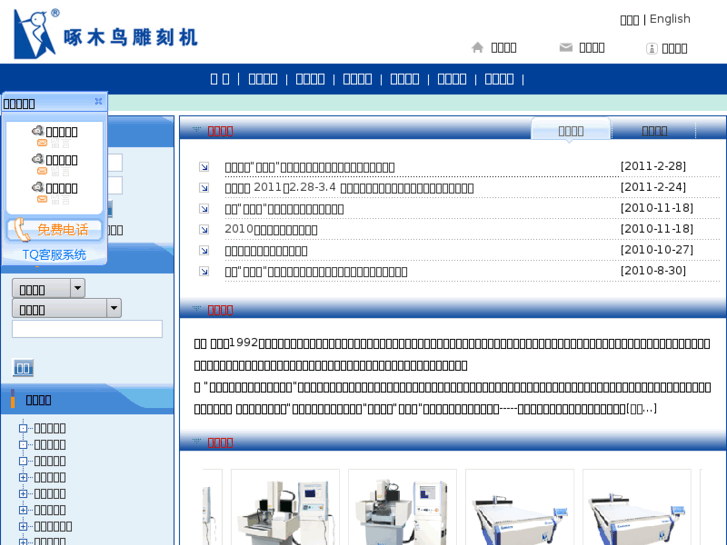This screenshot has height=545, width=727.
Task: Click the telephone handset icon beside 免费电话
Action: click(21, 230)
